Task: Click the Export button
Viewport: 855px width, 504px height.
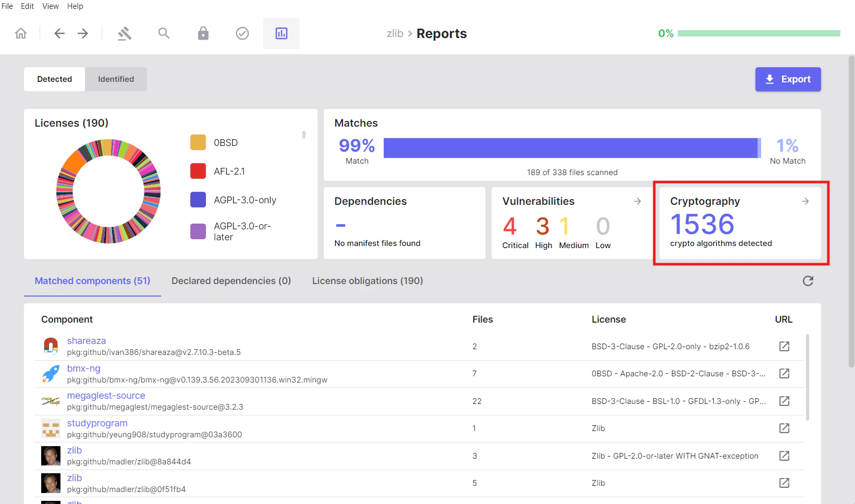Action: [x=788, y=79]
